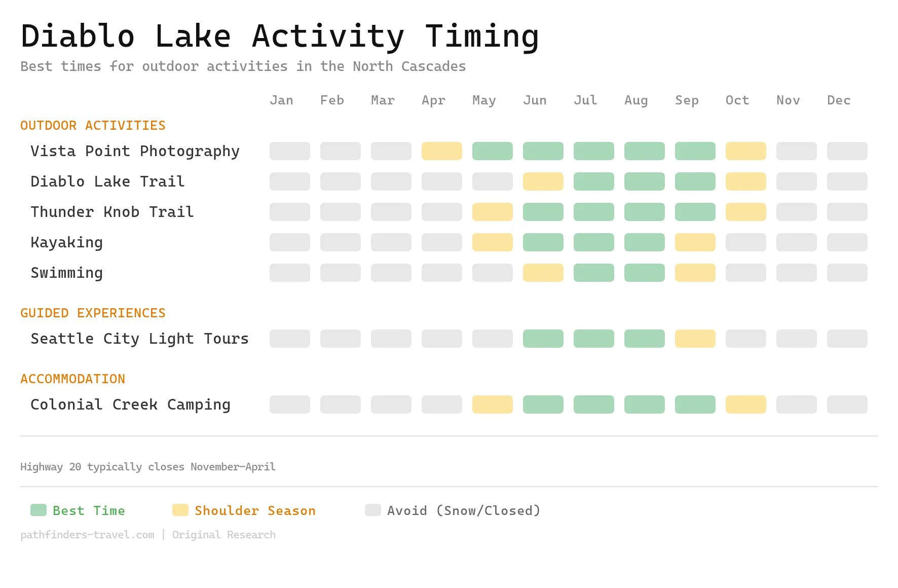Select the green August cell for Swimming
Image resolution: width=898 pixels, height=588 pixels.
point(644,273)
